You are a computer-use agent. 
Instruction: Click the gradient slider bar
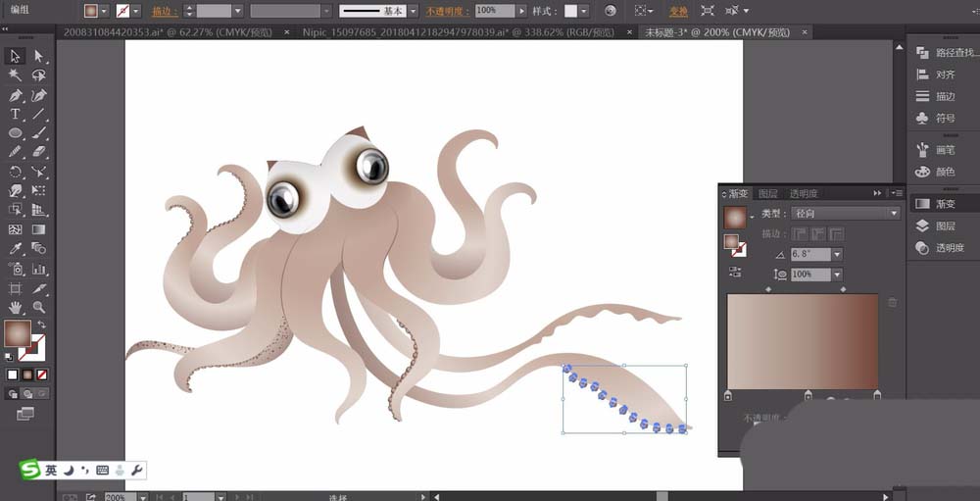803,341
